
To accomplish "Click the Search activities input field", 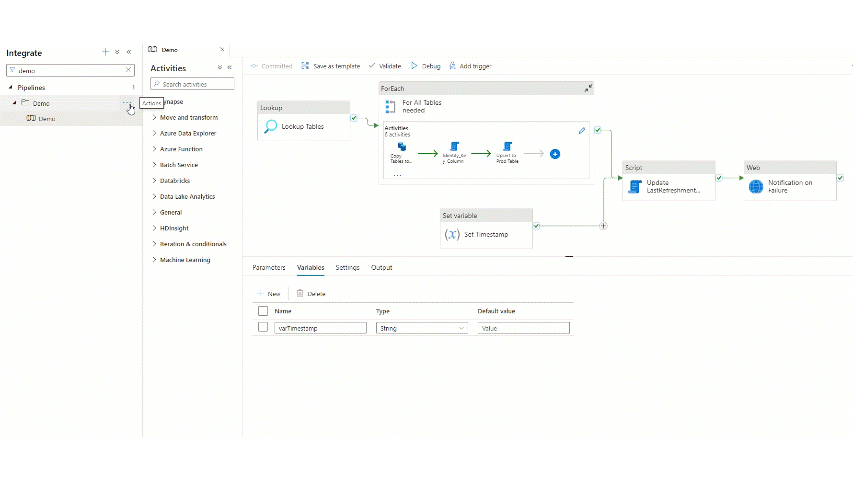I will (x=196, y=85).
